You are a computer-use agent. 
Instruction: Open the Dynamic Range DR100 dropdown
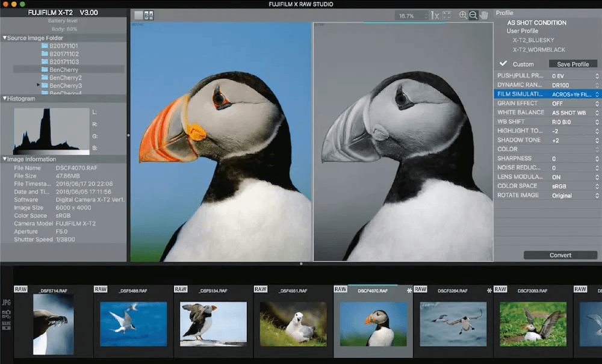575,85
